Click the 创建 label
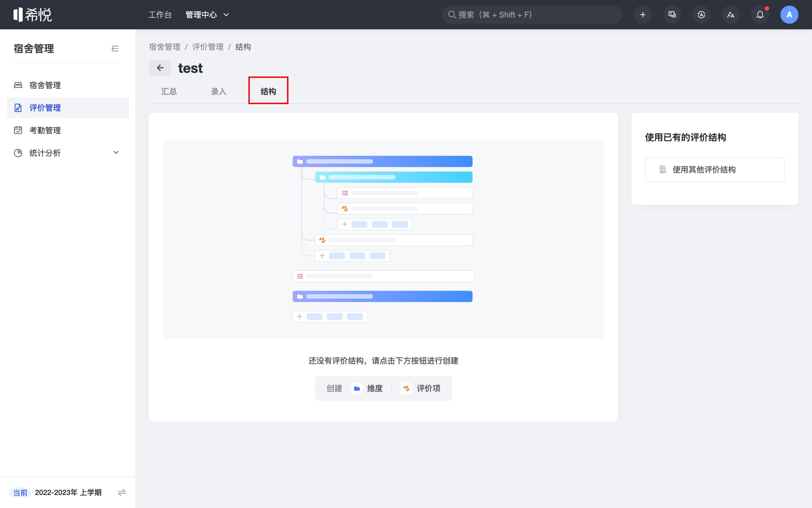The image size is (812, 508). 334,388
